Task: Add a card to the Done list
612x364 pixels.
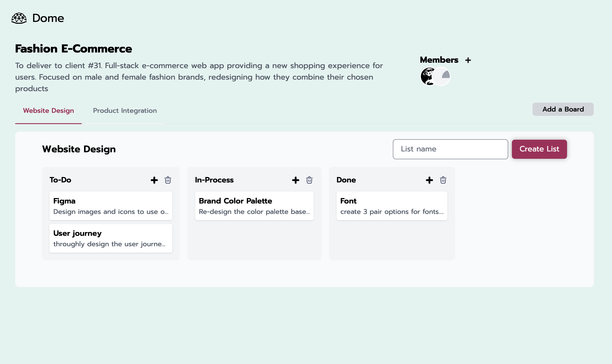Action: pyautogui.click(x=429, y=180)
